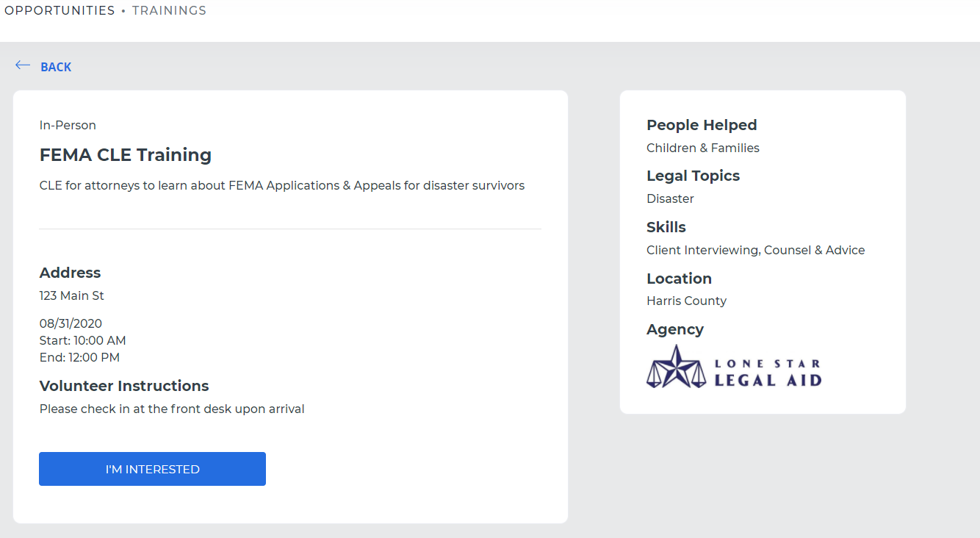Click Client Interviewing, Counsel & Advice skills
The image size is (980, 538).
click(756, 250)
